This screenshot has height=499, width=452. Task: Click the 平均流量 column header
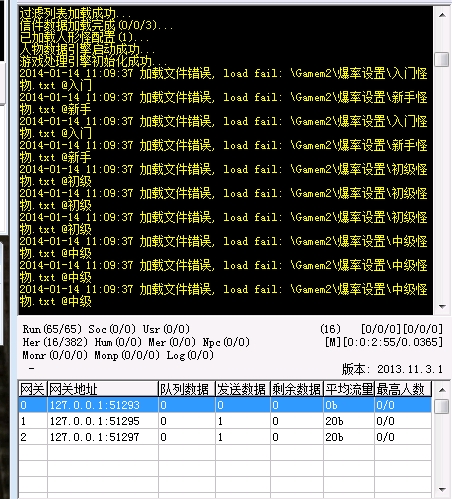coord(349,389)
